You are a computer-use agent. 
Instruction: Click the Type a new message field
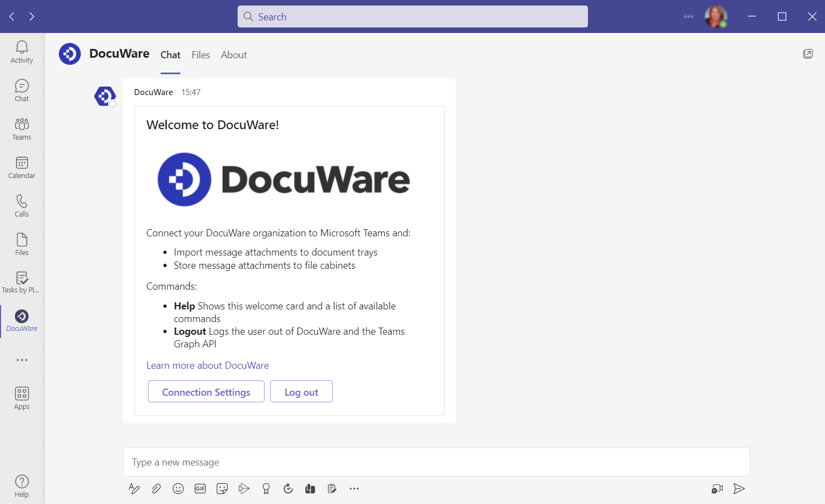click(437, 462)
